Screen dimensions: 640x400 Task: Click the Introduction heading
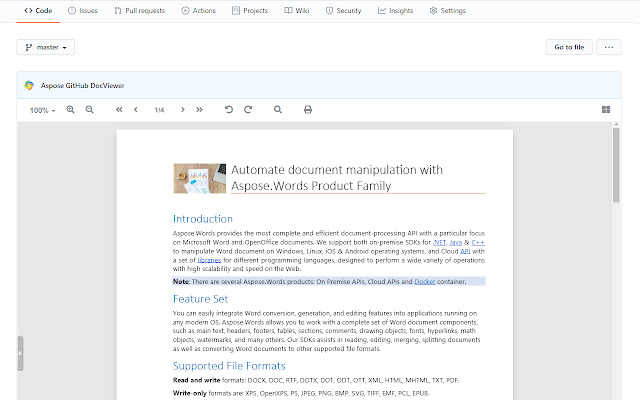[x=203, y=219]
